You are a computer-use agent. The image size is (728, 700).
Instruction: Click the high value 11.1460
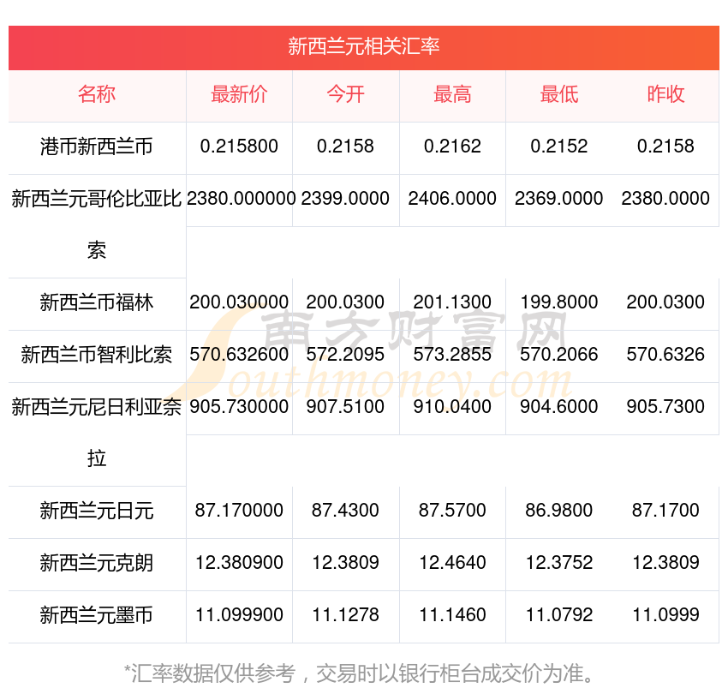click(452, 615)
